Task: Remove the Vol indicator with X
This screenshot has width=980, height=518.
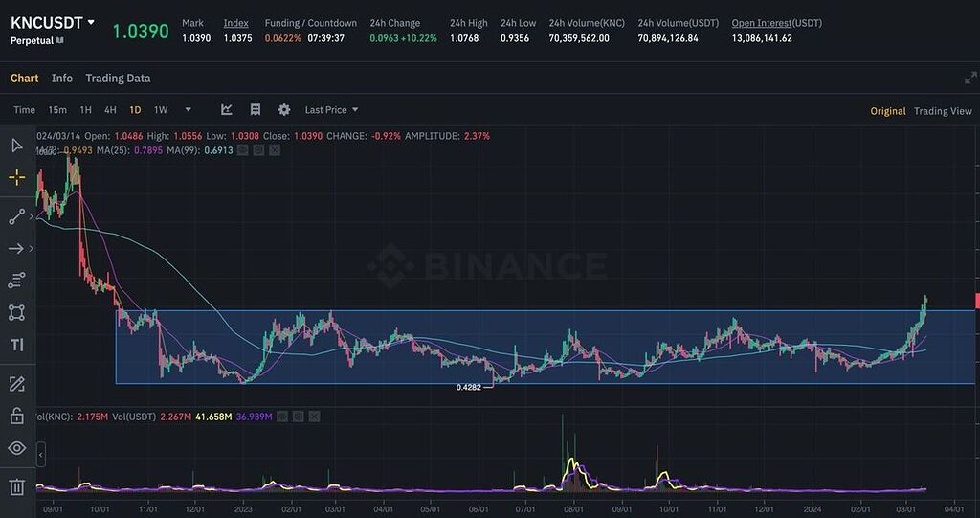Action: coord(314,416)
